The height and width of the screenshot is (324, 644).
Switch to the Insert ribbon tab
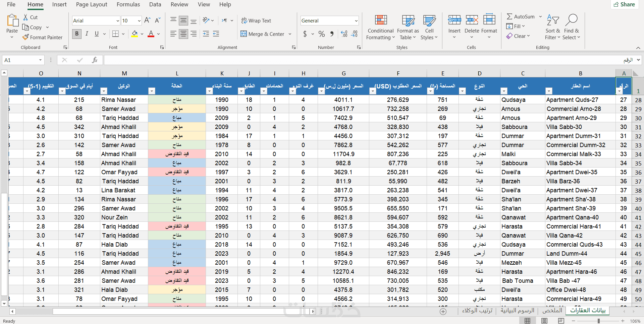[x=59, y=4]
